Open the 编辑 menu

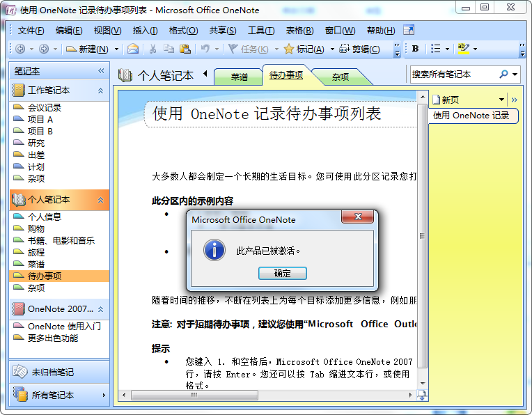[69, 31]
